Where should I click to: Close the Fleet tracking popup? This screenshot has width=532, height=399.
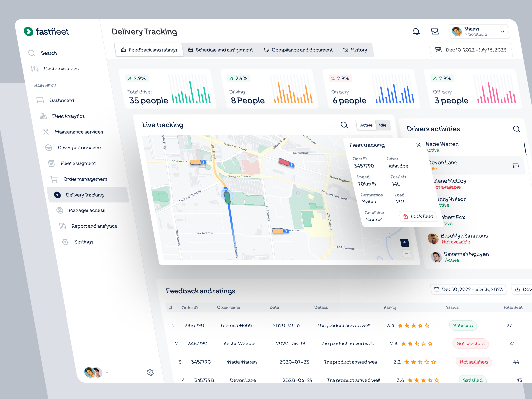pyautogui.click(x=418, y=145)
